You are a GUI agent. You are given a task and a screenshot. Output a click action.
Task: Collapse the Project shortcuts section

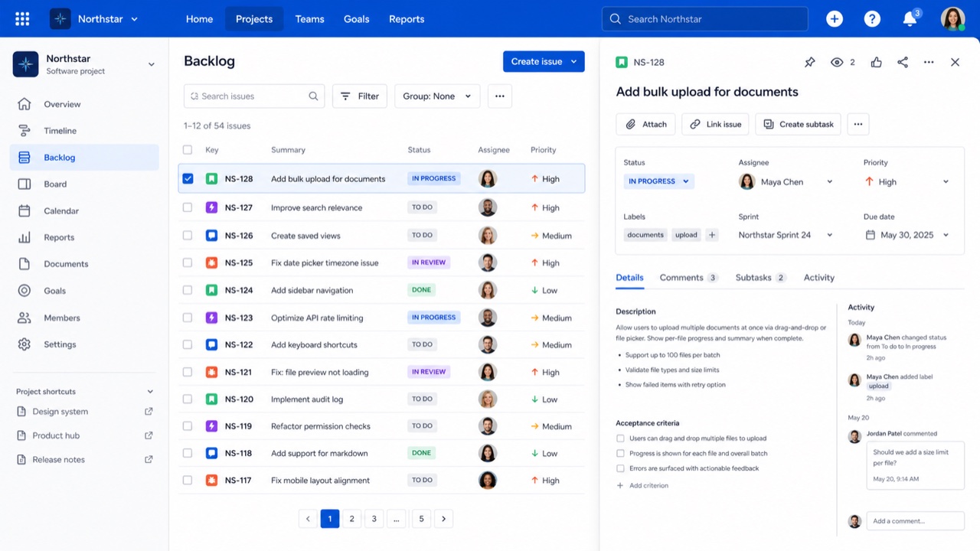click(x=150, y=392)
